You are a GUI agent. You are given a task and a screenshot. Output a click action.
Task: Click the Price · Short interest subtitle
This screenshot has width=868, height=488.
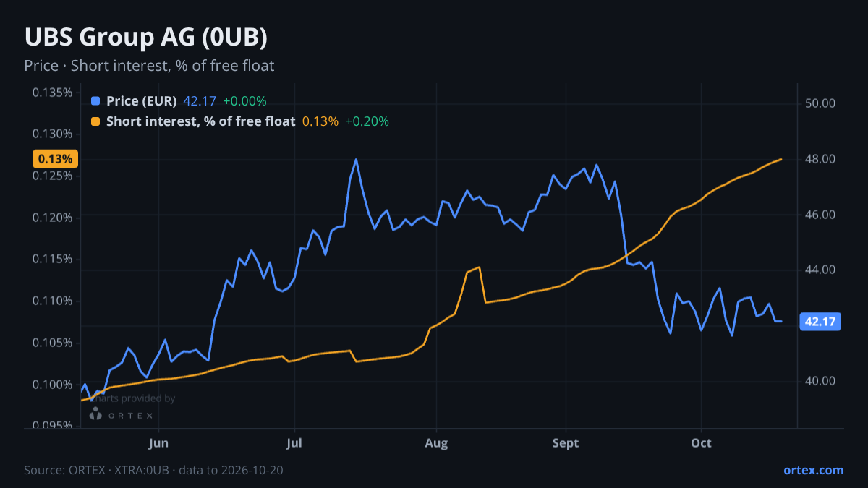coord(149,66)
